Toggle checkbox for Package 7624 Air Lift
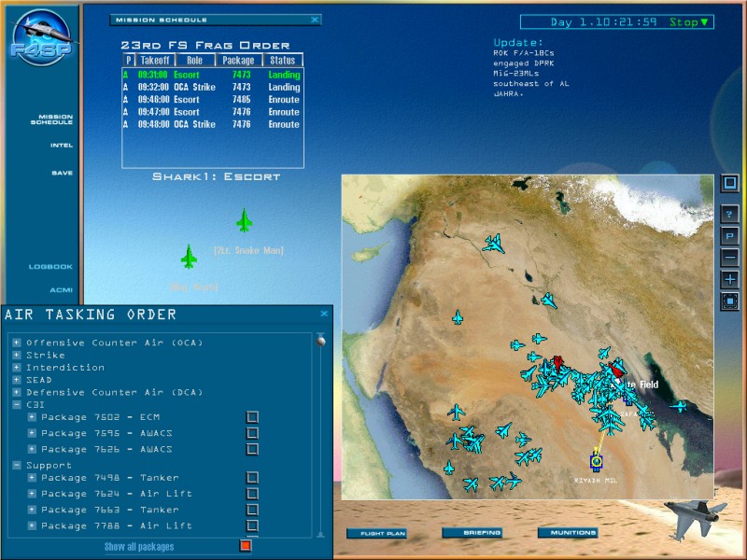The height and width of the screenshot is (560, 747). (x=252, y=494)
